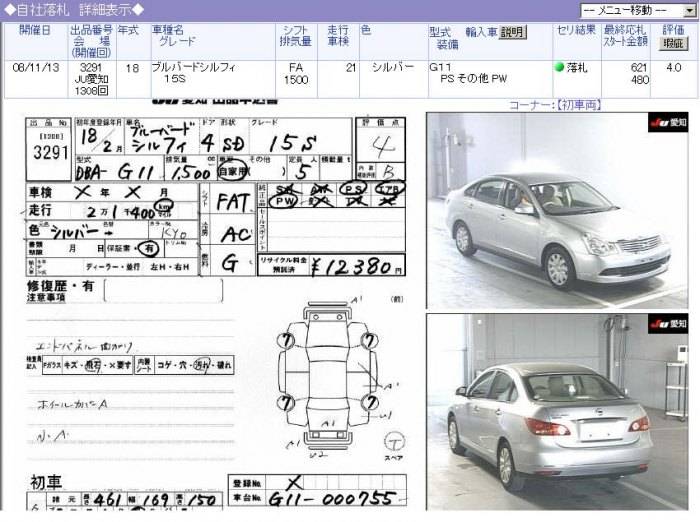Select the displacement value 1500

click(x=296, y=80)
